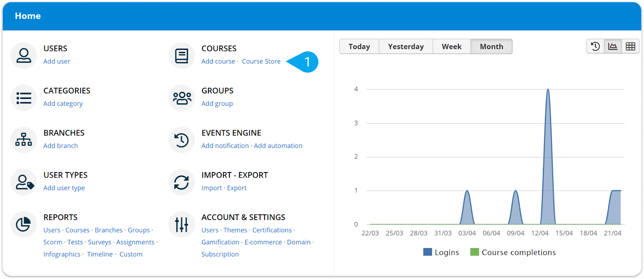The height and width of the screenshot is (279, 644).
Task: Click the Categories list icon
Action: pos(24,98)
